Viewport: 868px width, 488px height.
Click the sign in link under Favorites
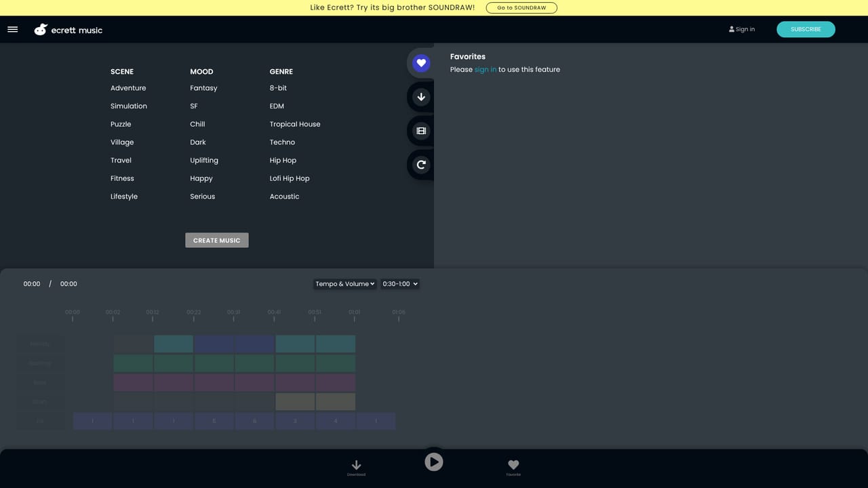coord(486,70)
